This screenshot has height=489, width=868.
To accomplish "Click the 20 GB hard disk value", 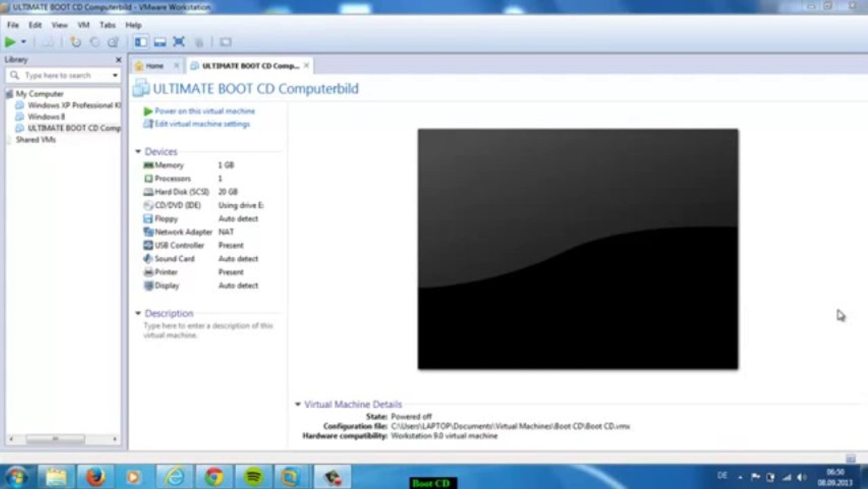I will [x=228, y=192].
